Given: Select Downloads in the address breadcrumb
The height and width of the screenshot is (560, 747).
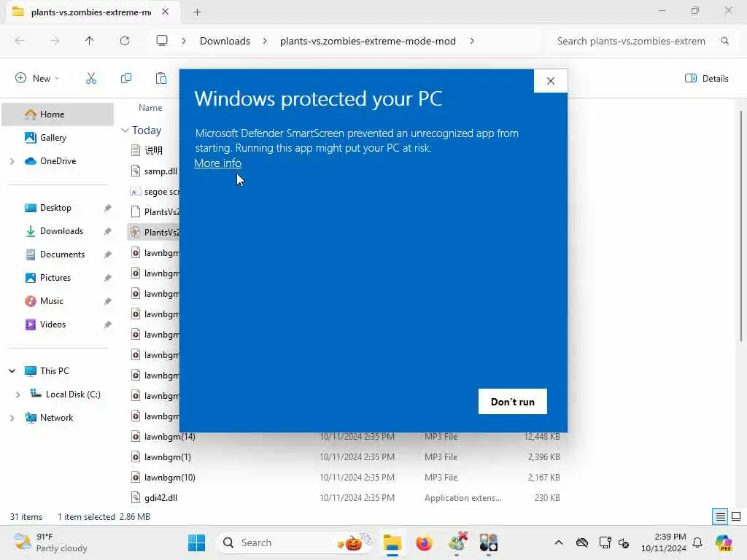Looking at the screenshot, I should point(225,41).
